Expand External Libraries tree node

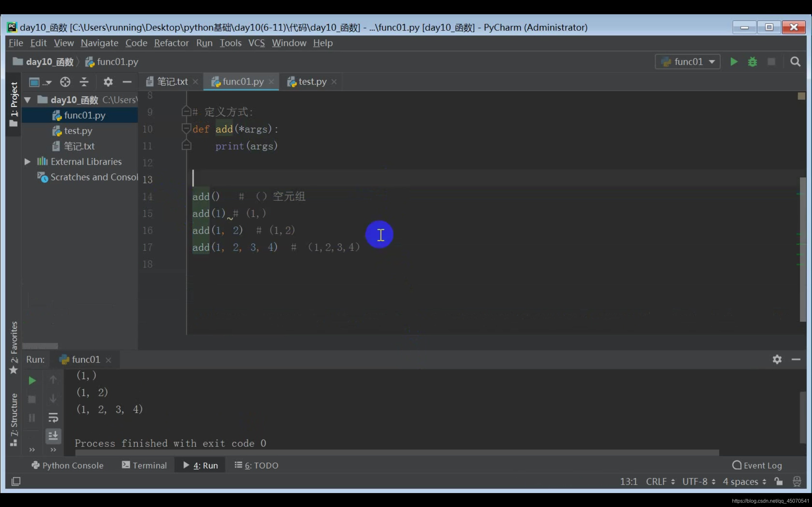pos(28,162)
